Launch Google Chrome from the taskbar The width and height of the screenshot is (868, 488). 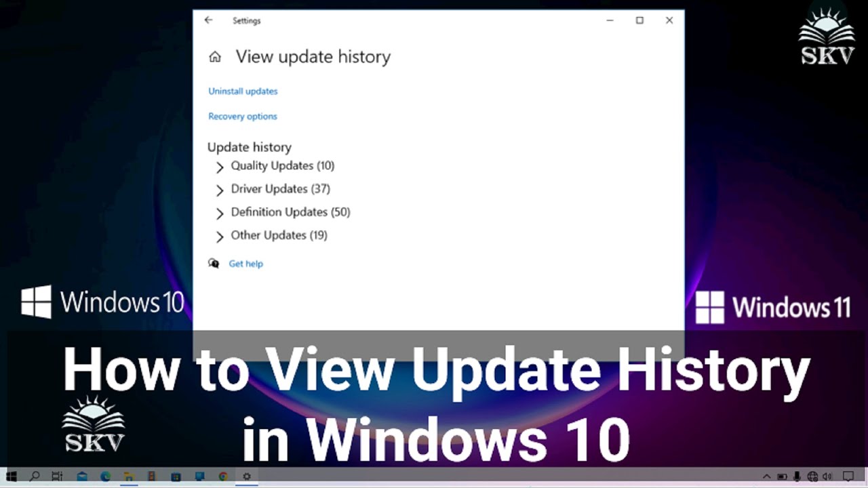coord(223,476)
